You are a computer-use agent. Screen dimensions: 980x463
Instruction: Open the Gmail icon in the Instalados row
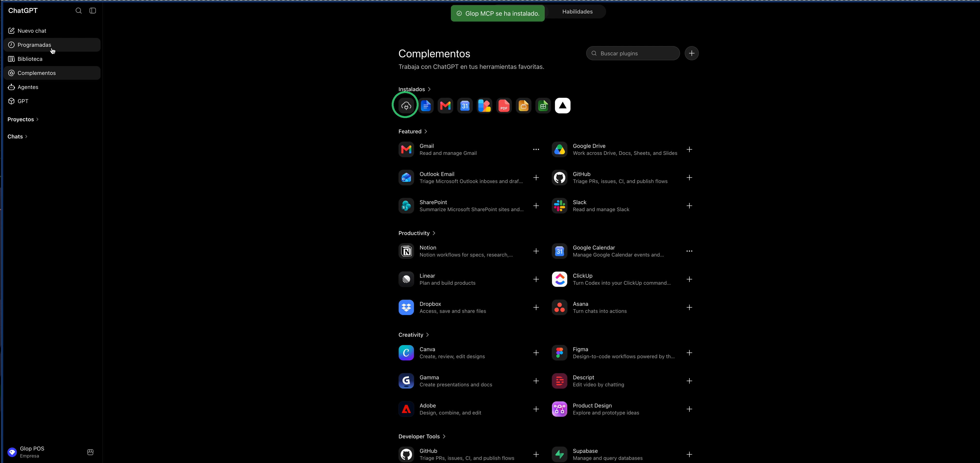tap(445, 106)
